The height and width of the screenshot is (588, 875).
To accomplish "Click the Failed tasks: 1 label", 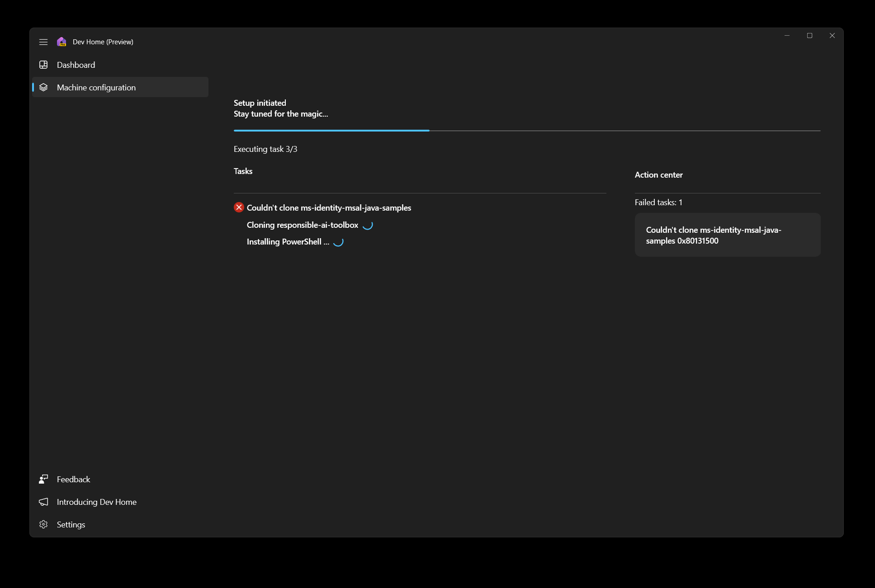I will click(658, 202).
